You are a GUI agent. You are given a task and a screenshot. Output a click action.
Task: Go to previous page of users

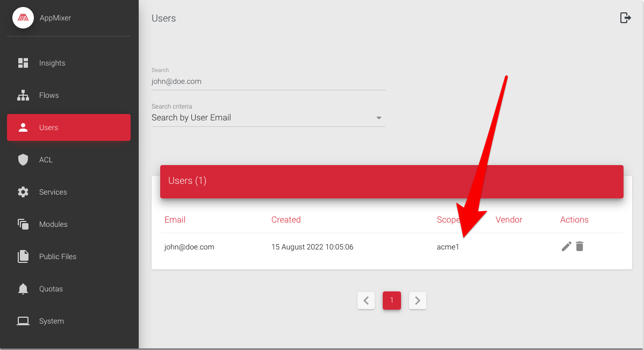(366, 301)
